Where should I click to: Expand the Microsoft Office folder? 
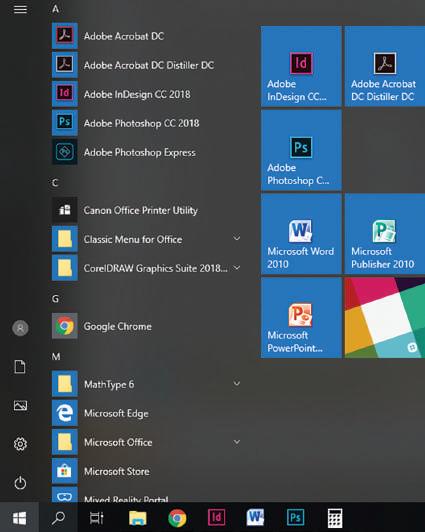pyautogui.click(x=146, y=442)
